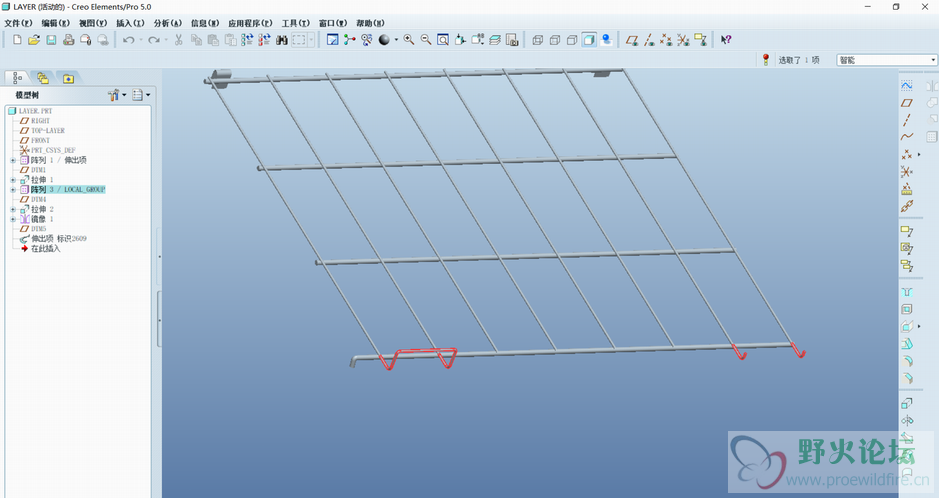Click the undo arrow
The image size is (939, 498).
click(128, 40)
